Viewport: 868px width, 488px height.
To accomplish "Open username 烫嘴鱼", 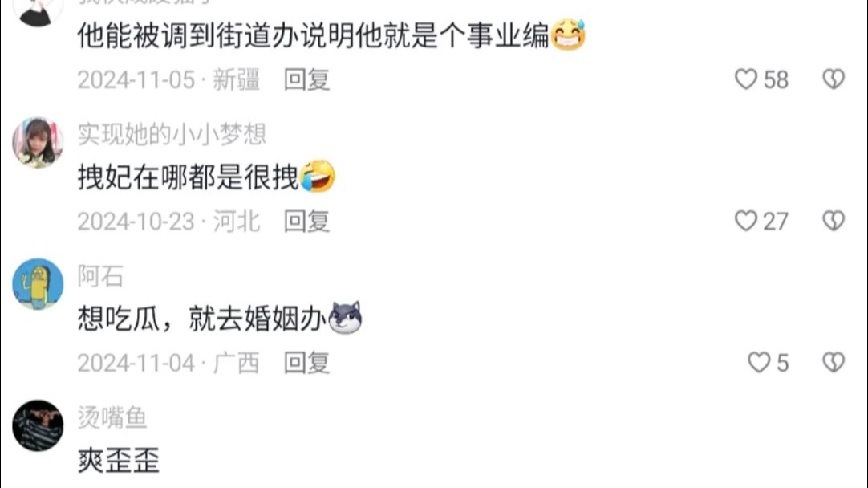I will pos(112,417).
